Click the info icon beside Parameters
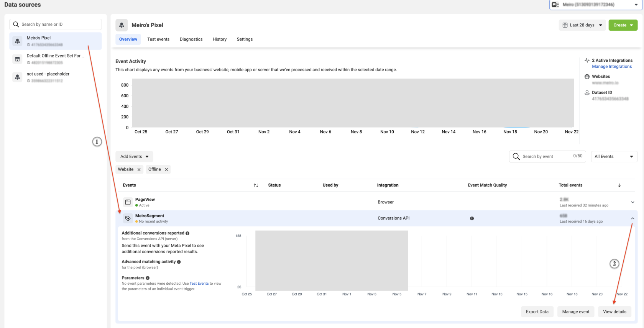 click(148, 278)
